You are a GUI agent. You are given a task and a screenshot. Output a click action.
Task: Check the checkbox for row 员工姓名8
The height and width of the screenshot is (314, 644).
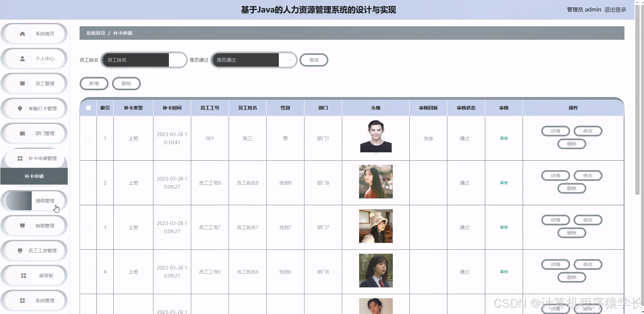88,183
